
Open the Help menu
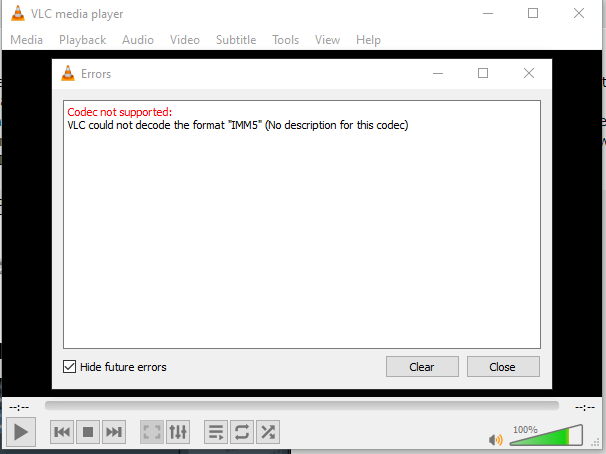tap(368, 40)
